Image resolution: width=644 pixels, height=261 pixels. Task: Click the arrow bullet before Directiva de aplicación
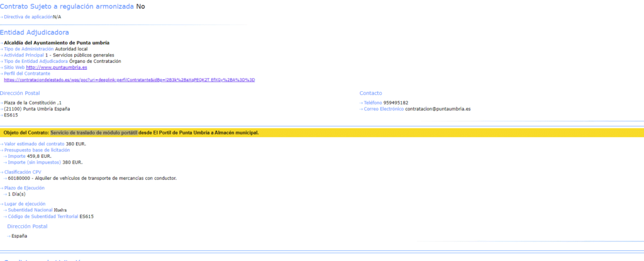pyautogui.click(x=2, y=17)
